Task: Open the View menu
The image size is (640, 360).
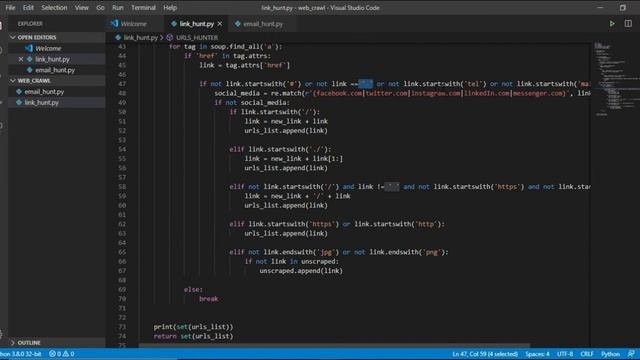Action: (82, 8)
